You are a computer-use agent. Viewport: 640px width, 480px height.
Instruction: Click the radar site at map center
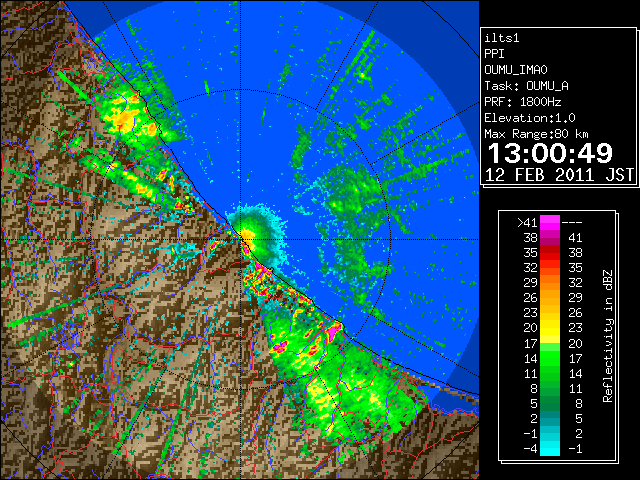(x=241, y=240)
